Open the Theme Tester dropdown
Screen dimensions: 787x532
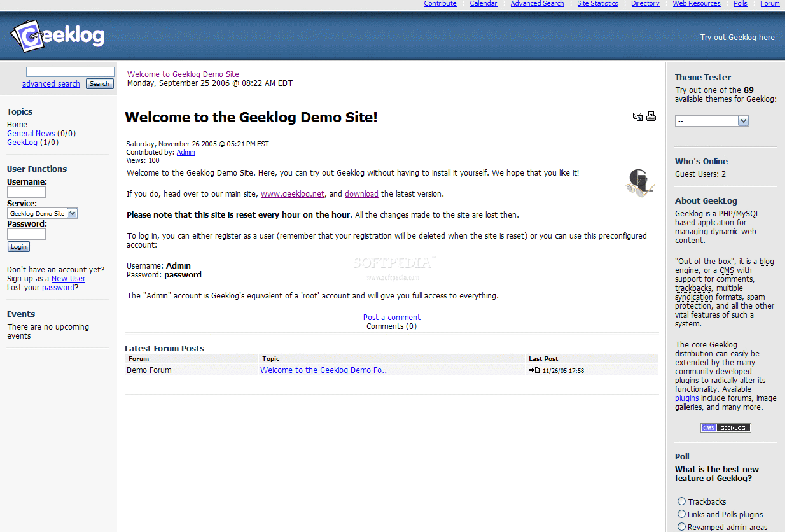coord(712,121)
